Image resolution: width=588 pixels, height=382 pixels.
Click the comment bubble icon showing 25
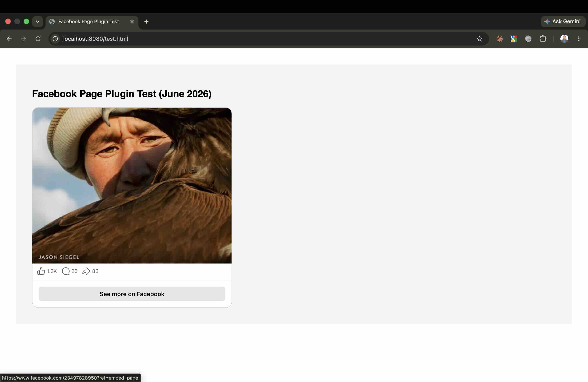pos(66,271)
